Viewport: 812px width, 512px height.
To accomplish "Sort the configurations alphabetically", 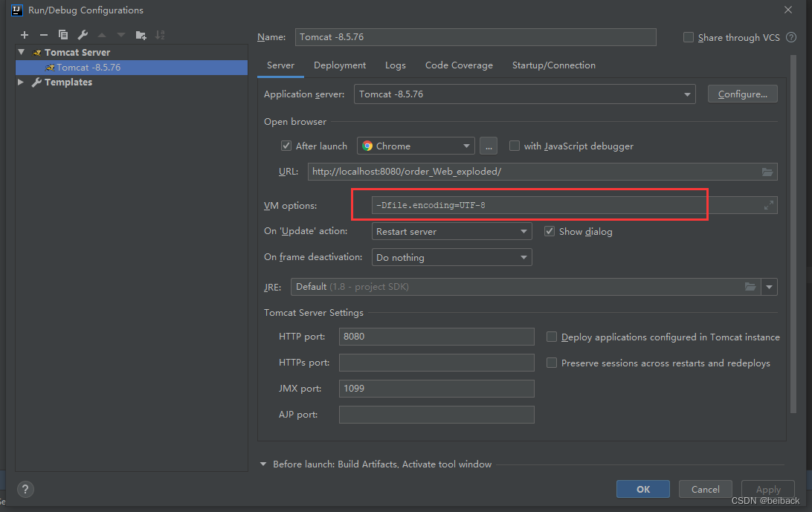I will pyautogui.click(x=160, y=35).
